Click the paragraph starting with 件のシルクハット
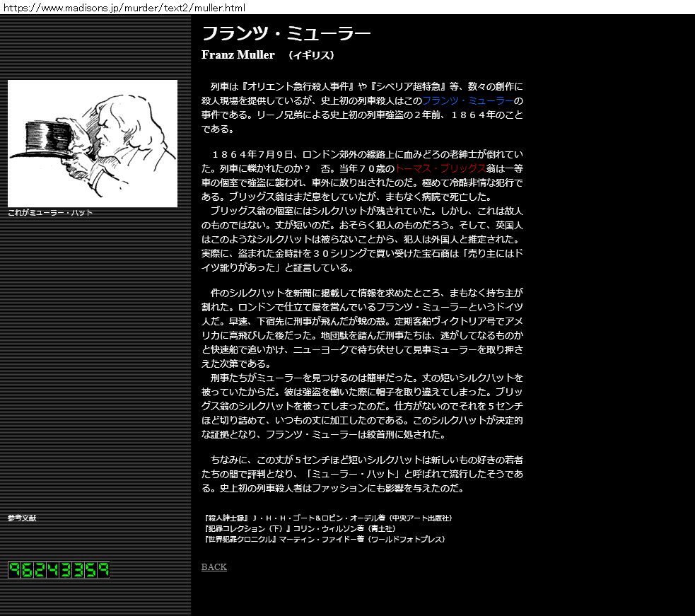This screenshot has width=695, height=616. 362,328
